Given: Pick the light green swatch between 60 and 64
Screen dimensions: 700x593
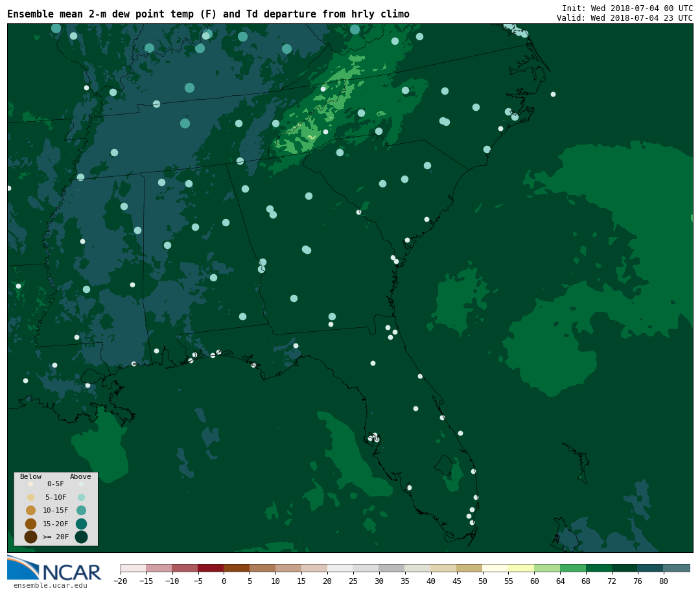Looking at the screenshot, I should (x=548, y=568).
